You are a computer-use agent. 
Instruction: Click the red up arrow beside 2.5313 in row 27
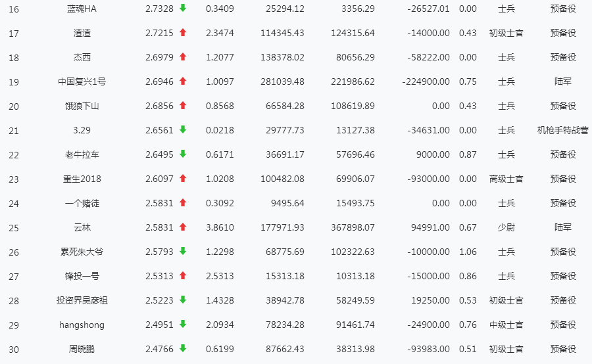[183, 275]
